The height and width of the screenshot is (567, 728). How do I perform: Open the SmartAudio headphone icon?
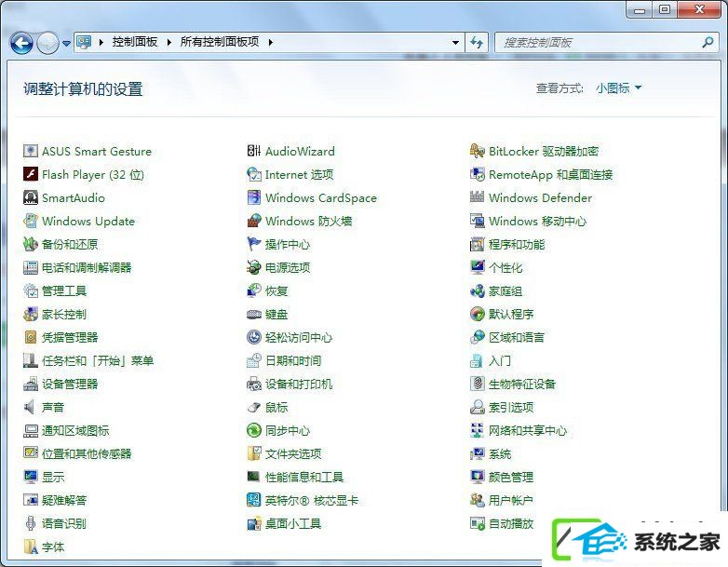[x=31, y=197]
